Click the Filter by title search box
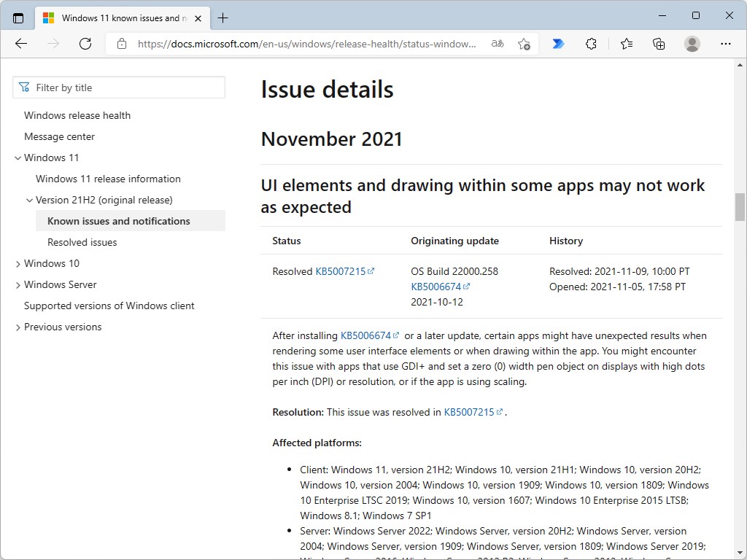 click(x=119, y=87)
